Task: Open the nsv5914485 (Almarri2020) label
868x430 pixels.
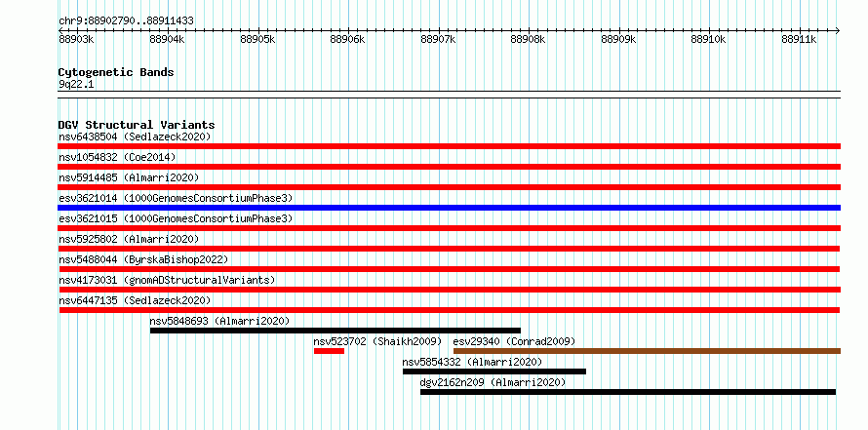Action: point(129,177)
